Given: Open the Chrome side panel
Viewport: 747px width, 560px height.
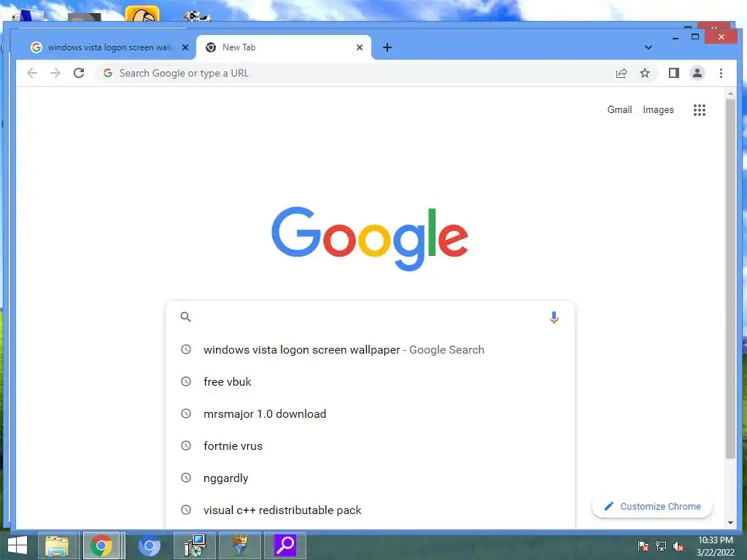Looking at the screenshot, I should tap(673, 73).
